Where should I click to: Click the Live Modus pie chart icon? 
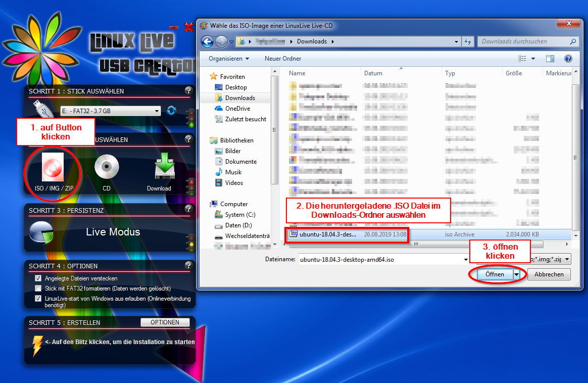pos(41,232)
